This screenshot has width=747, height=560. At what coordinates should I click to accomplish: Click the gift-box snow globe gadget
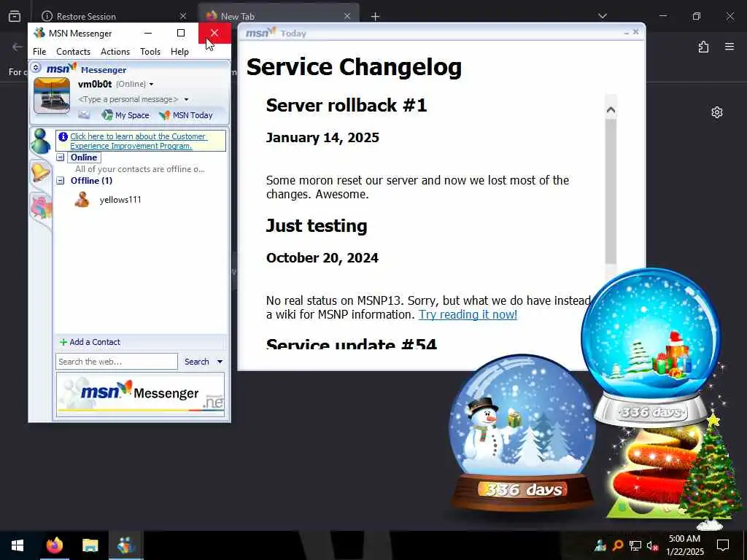pos(651,347)
